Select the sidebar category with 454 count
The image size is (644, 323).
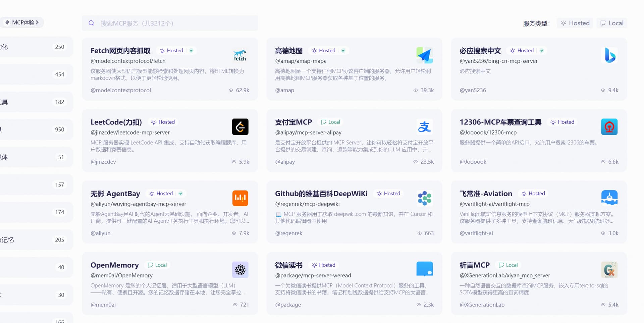(x=36, y=74)
